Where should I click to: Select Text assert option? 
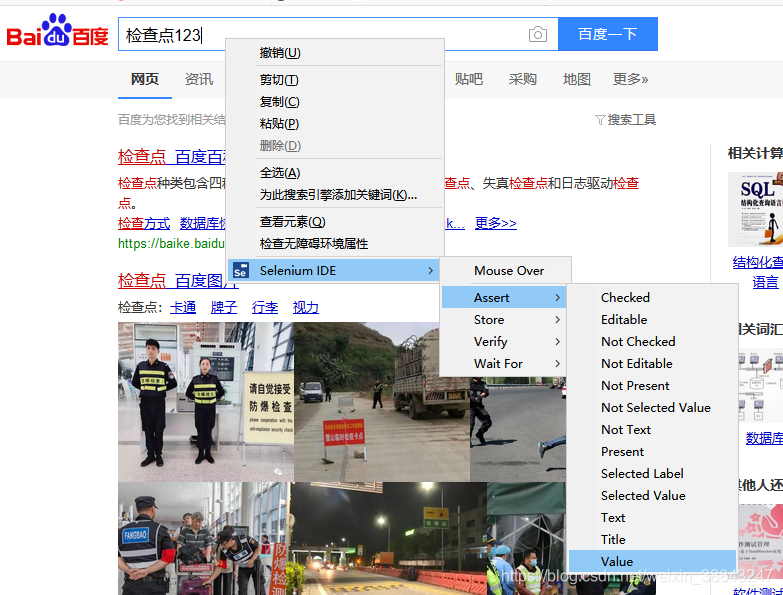tap(652, 517)
